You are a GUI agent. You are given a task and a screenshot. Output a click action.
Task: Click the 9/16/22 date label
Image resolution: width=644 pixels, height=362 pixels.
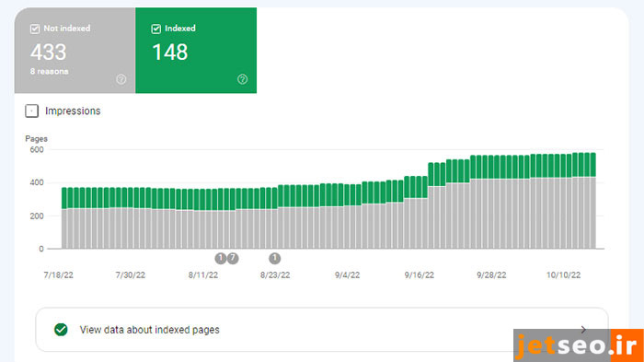tap(419, 275)
